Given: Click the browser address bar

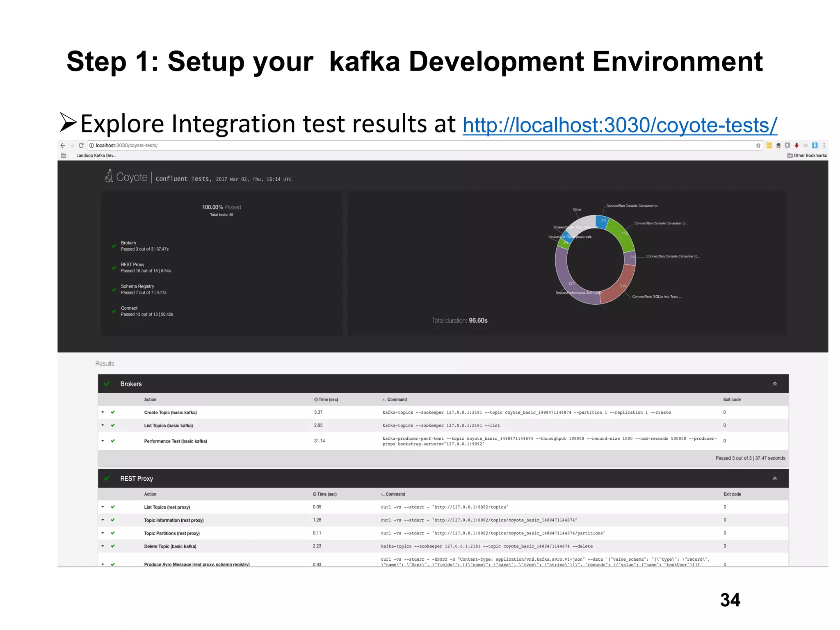Looking at the screenshot, I should tap(425, 145).
